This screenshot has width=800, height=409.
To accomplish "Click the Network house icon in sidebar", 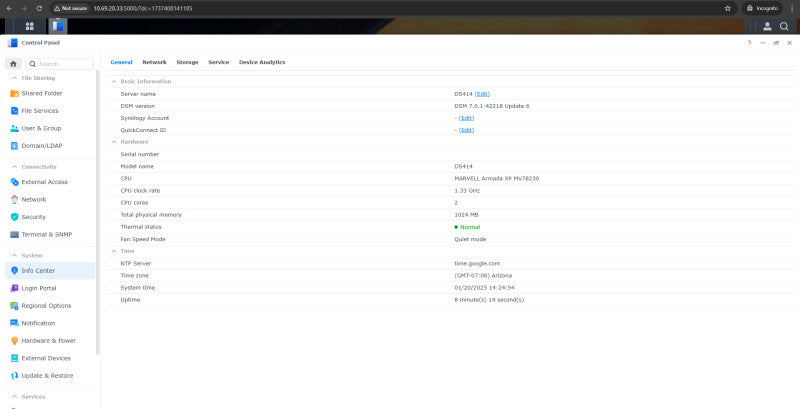I will [x=14, y=199].
